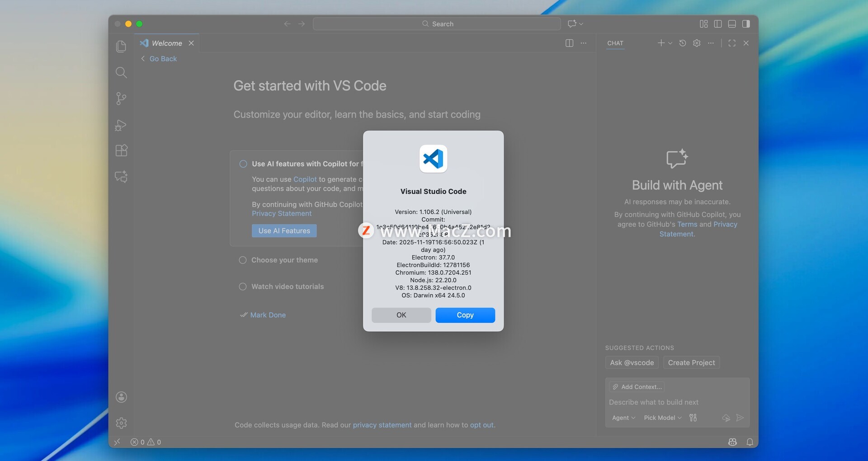868x461 pixels.
Task: Toggle the secondary side bar layout button
Action: 746,24
